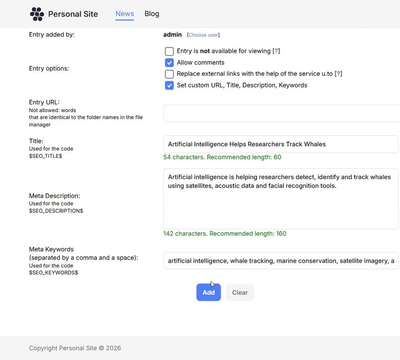Click into the Title text field

click(x=281, y=144)
